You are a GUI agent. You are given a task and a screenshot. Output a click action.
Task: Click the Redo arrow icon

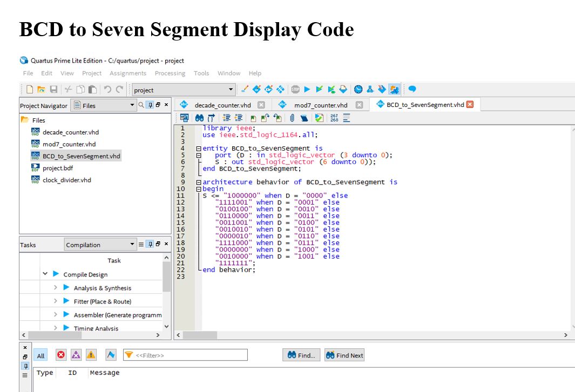point(119,90)
